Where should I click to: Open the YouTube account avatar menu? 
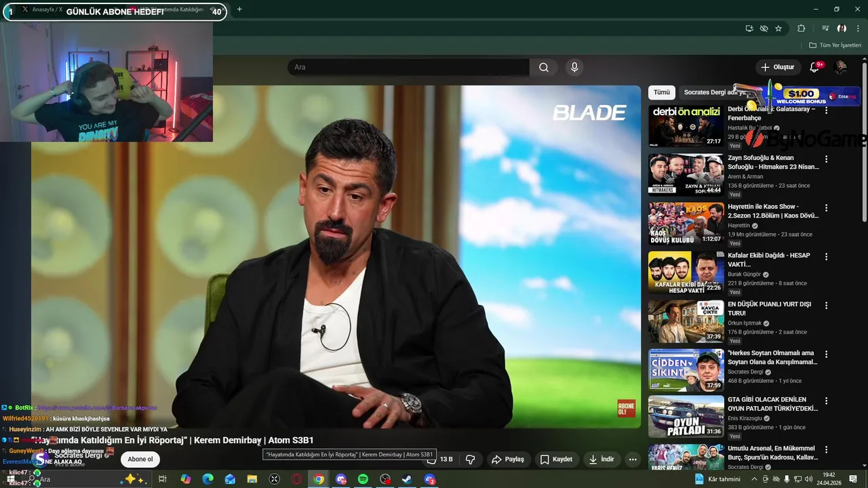coord(840,67)
